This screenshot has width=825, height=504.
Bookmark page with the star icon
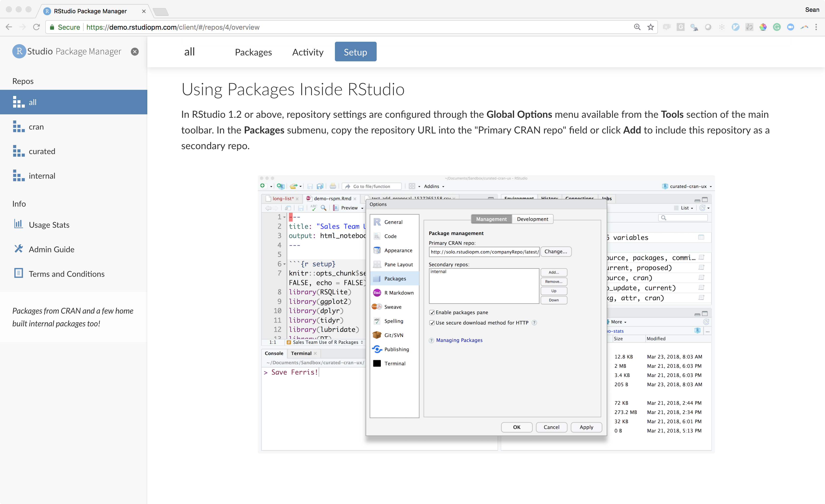pos(651,27)
